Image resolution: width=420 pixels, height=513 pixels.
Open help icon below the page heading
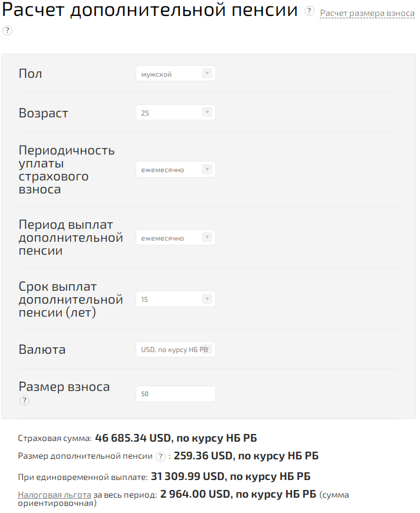point(7,30)
